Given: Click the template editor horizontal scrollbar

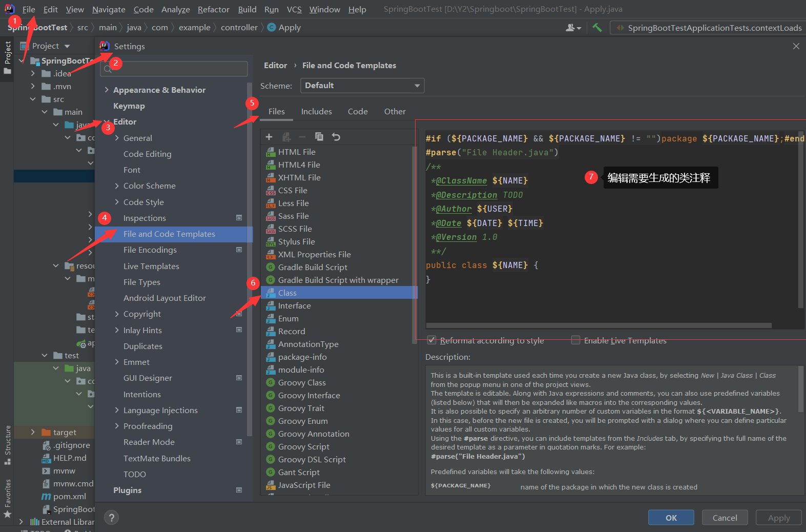Looking at the screenshot, I should pyautogui.click(x=598, y=325).
